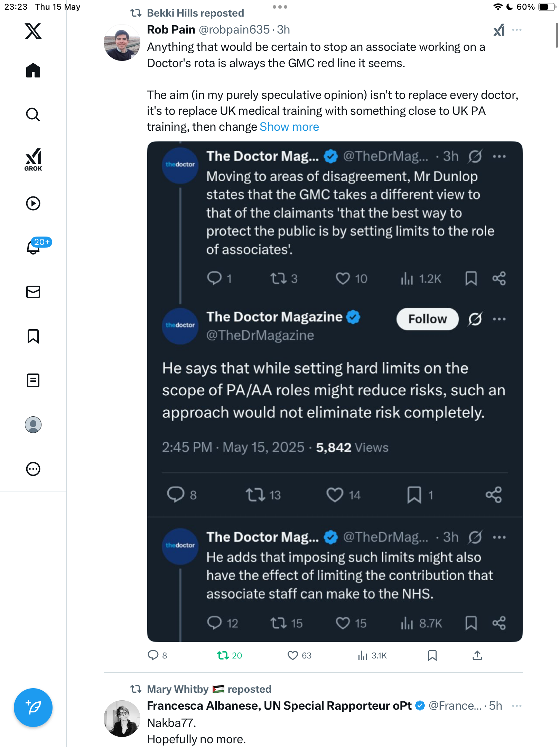Image resolution: width=560 pixels, height=747 pixels.
Task: Open Rob Pain's profile picture
Action: tap(122, 43)
